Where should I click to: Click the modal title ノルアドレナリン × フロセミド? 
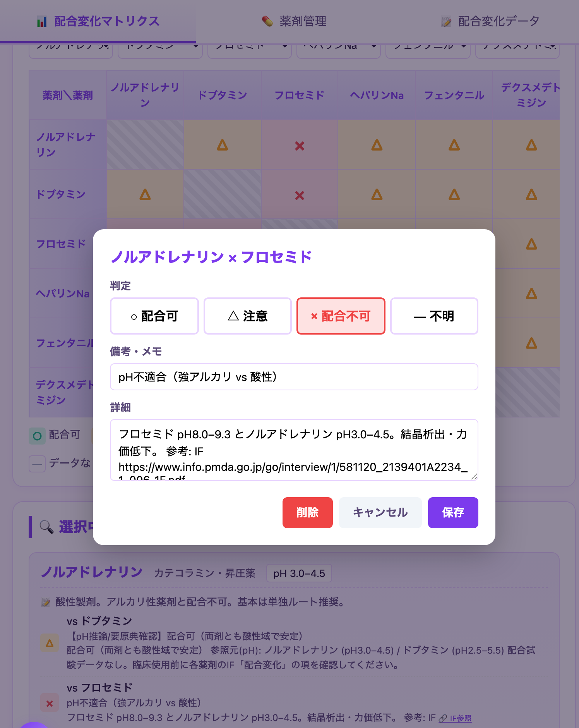point(211,257)
